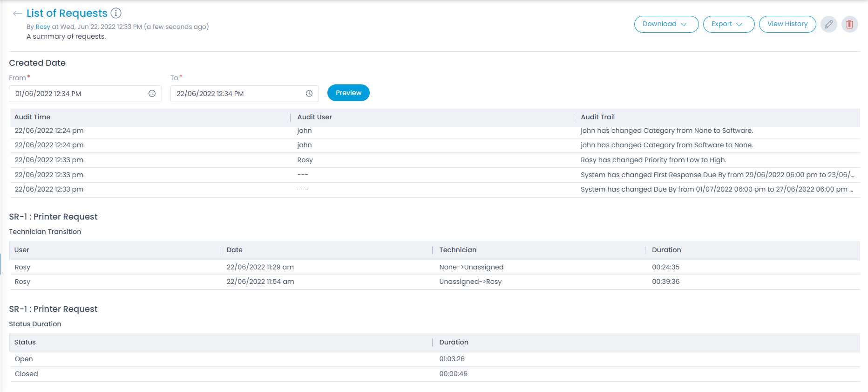Click the pencil edit icon
The width and height of the screenshot is (868, 392).
point(828,24)
